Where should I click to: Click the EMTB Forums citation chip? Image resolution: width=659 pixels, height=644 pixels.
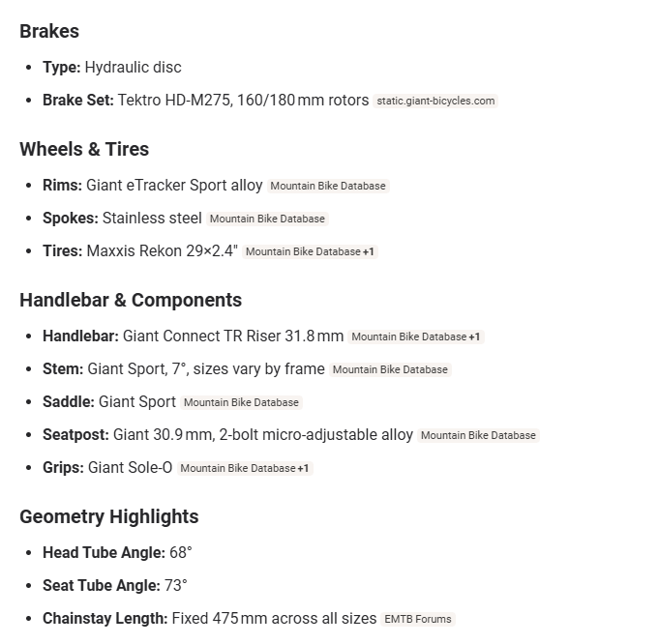418,619
